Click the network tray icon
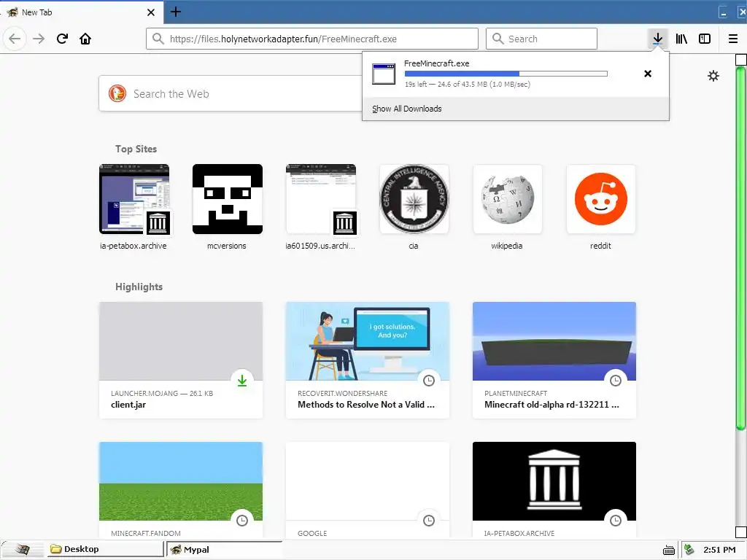 [689, 550]
